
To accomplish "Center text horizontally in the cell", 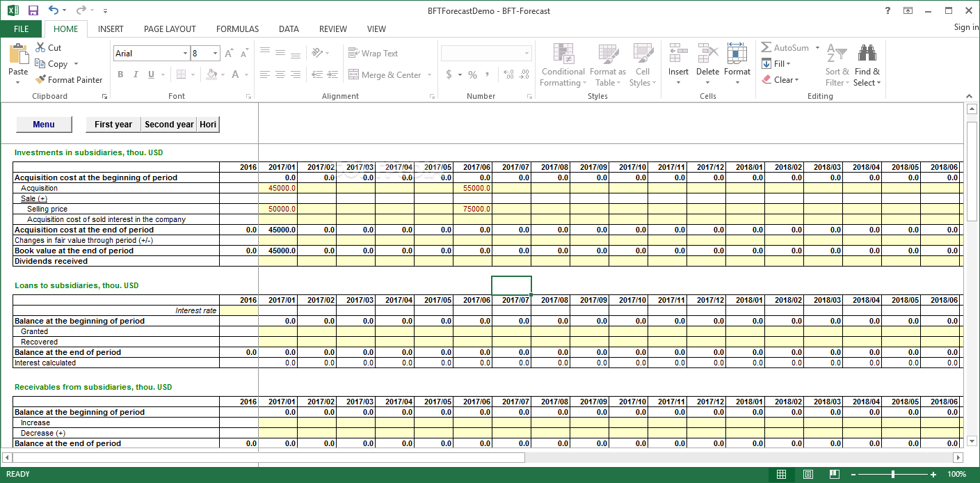I will (x=280, y=74).
